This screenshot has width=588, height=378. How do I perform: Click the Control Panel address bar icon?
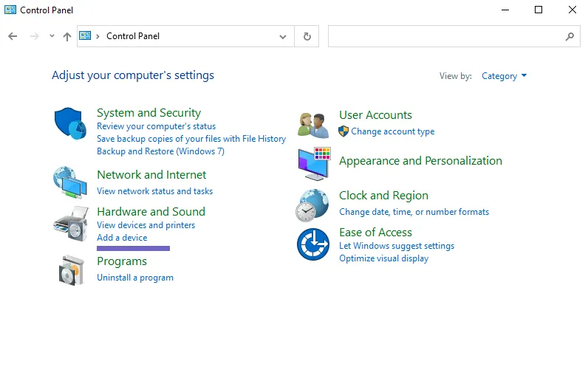pyautogui.click(x=85, y=35)
